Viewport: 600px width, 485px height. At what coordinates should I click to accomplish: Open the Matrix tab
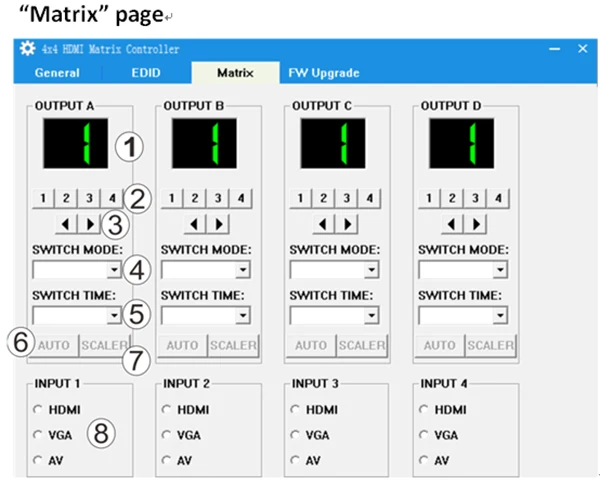point(235,73)
